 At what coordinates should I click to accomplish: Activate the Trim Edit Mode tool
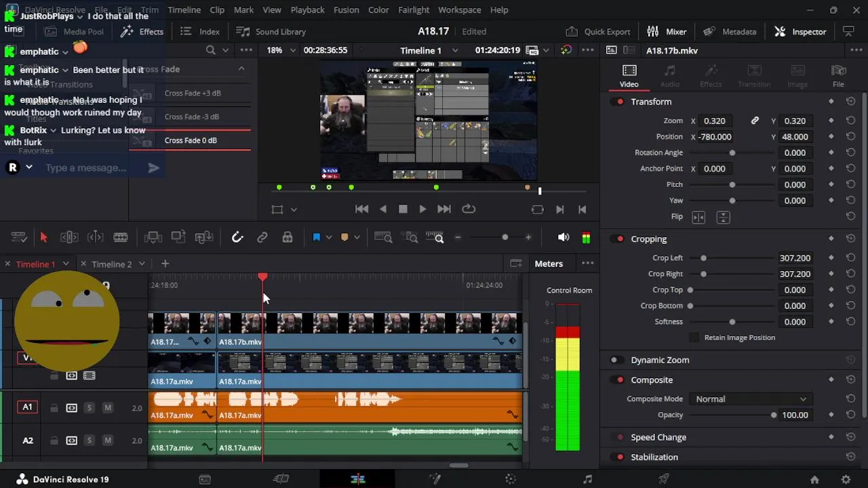pos(69,237)
